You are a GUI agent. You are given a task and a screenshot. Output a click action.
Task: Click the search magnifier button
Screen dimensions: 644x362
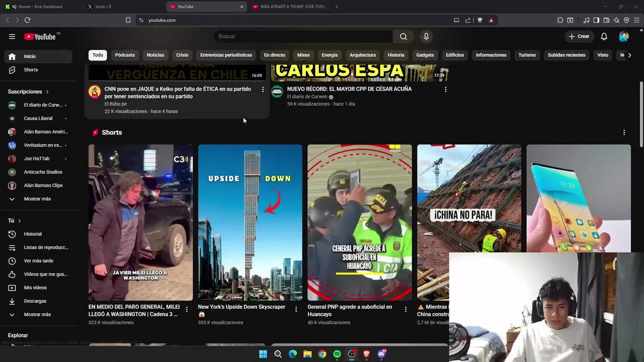[404, 36]
